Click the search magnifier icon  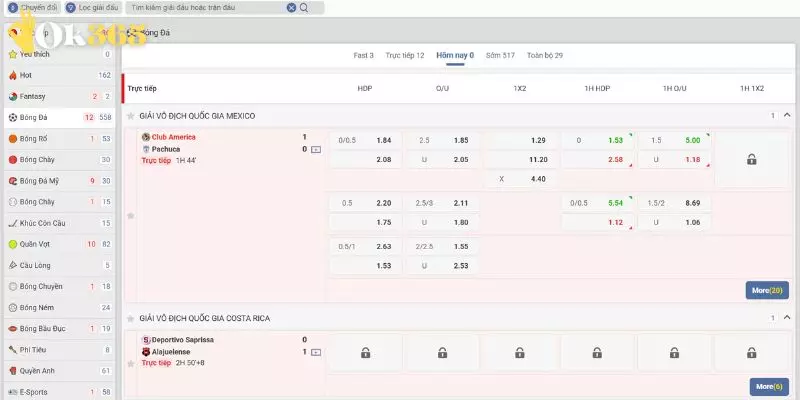coord(304,8)
